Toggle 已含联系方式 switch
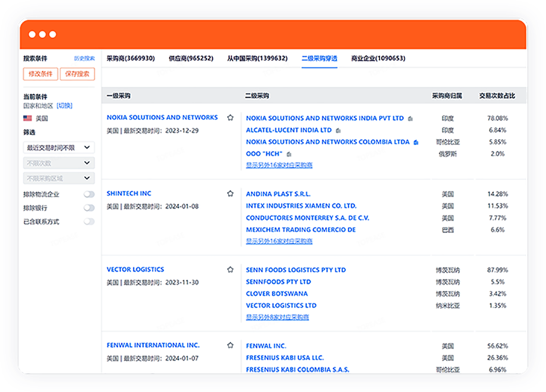This screenshot has height=392, width=546. 89,221
